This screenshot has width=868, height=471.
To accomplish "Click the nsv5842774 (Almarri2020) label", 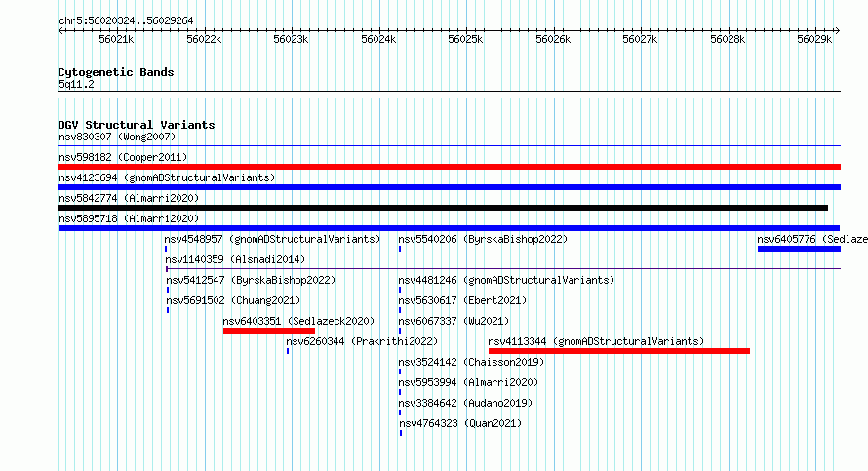I will 129,198.
